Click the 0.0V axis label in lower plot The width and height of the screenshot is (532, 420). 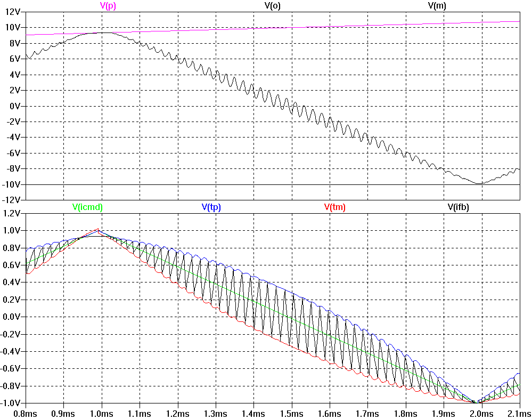[x=11, y=317]
